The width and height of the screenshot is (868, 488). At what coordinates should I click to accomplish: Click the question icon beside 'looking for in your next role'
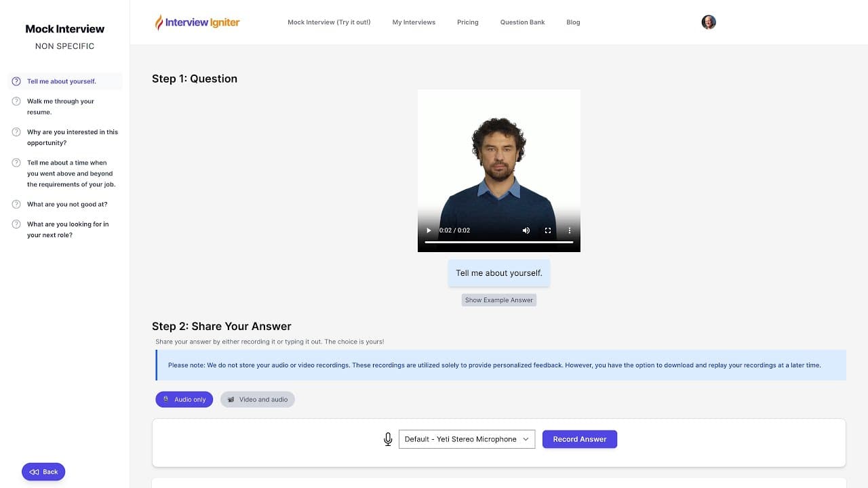[x=16, y=224]
